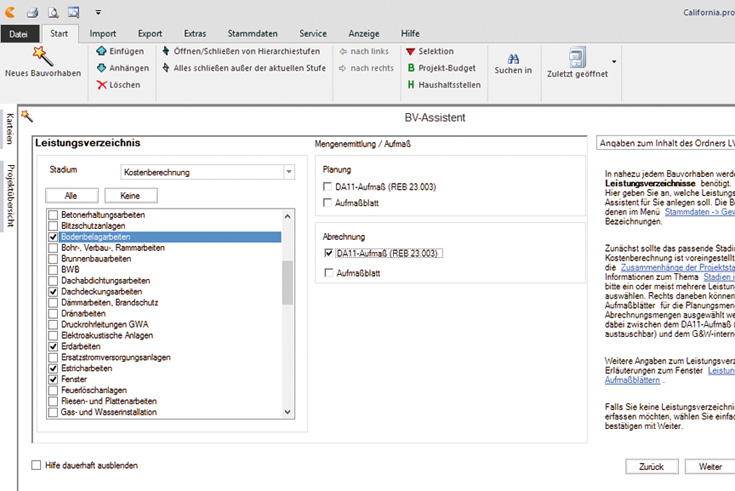Click the Neues Bauvorhaben wizard icon
Image resolution: width=735 pixels, height=491 pixels.
[42, 54]
